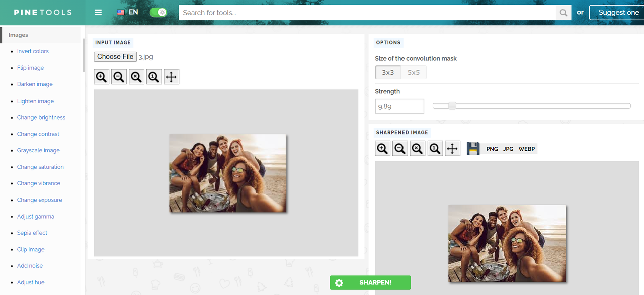Click the sharpened image result thumbnail

tap(507, 243)
